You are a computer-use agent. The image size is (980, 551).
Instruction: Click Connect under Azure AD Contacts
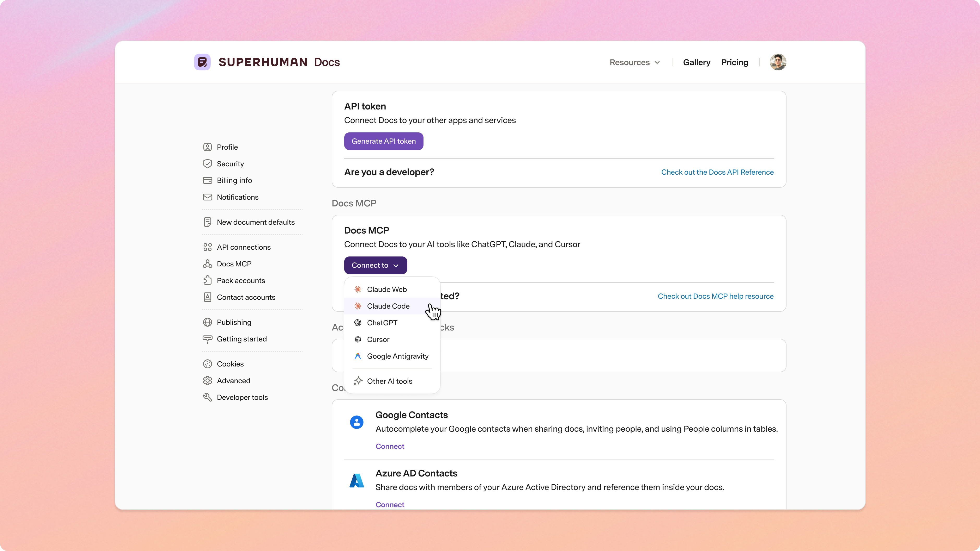pos(390,505)
